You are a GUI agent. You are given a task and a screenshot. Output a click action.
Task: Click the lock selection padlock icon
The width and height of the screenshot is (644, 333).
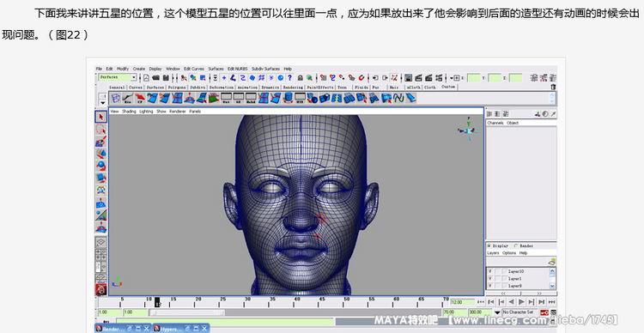click(x=301, y=77)
